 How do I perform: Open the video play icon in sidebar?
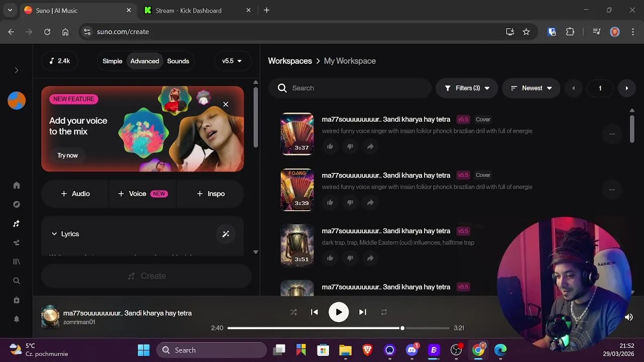click(17, 300)
